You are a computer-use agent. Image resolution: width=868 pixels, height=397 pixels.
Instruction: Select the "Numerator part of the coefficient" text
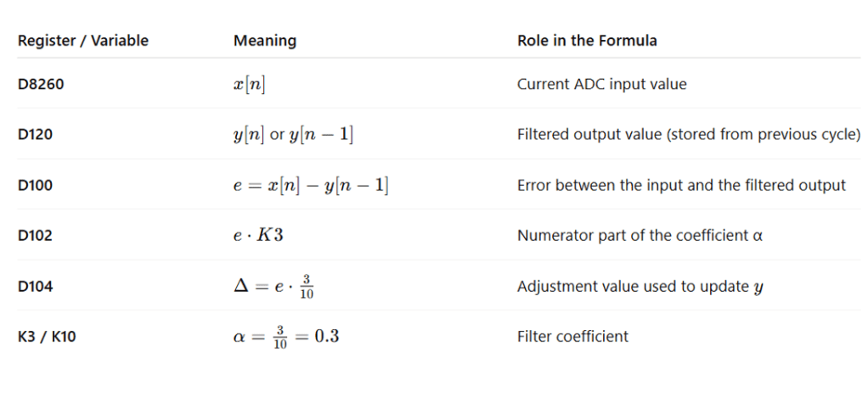pos(640,236)
